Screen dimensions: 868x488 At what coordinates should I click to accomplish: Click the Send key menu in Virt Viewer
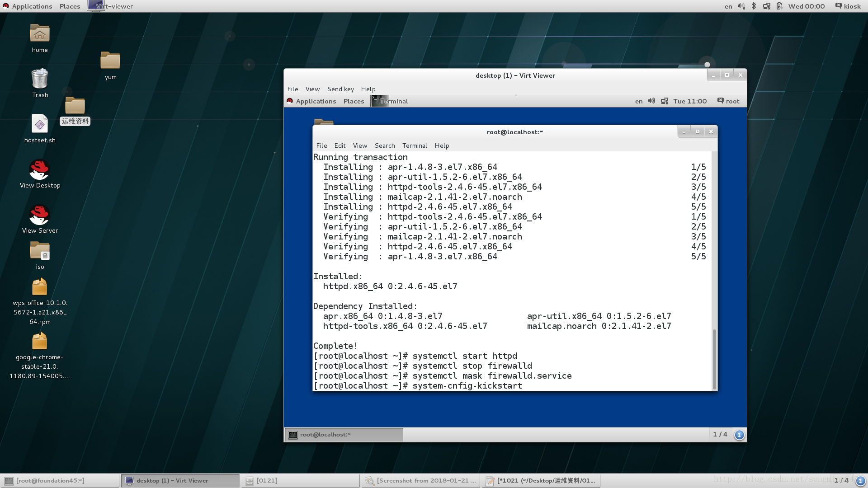tap(340, 89)
